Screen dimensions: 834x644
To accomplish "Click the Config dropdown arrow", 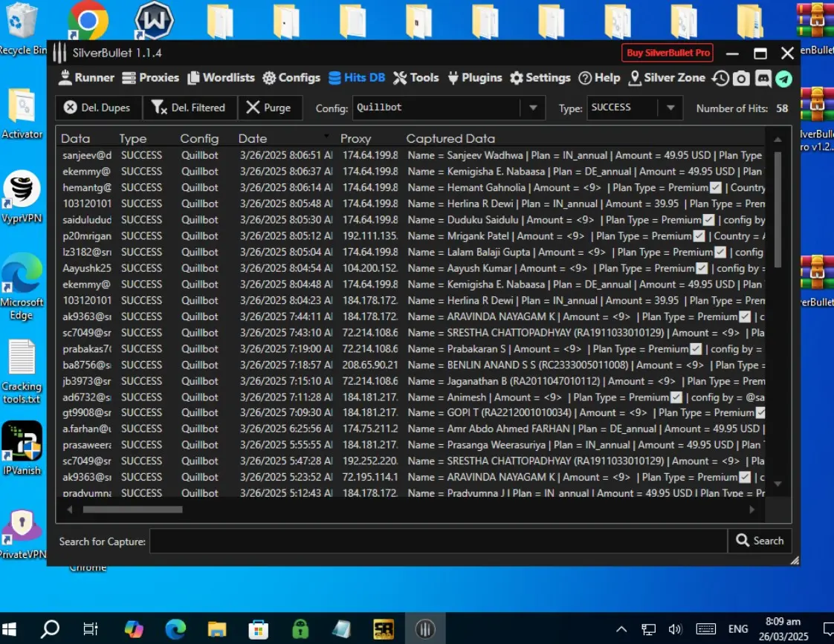I will coord(533,108).
